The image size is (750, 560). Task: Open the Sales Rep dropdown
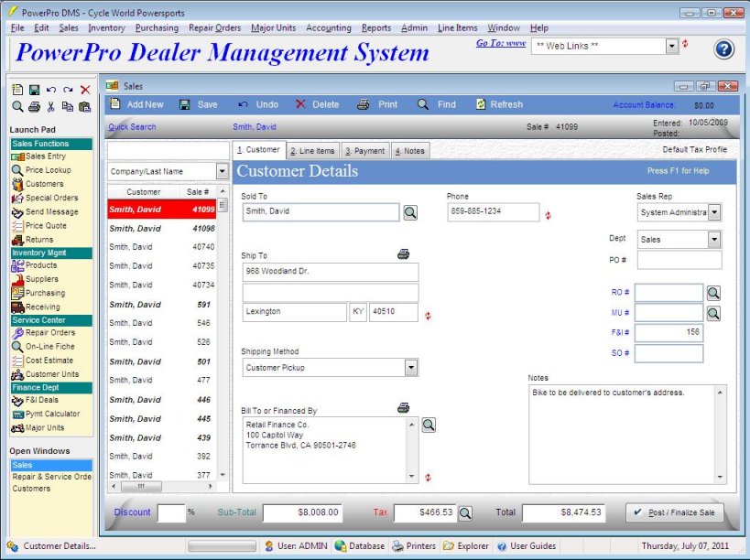714,212
